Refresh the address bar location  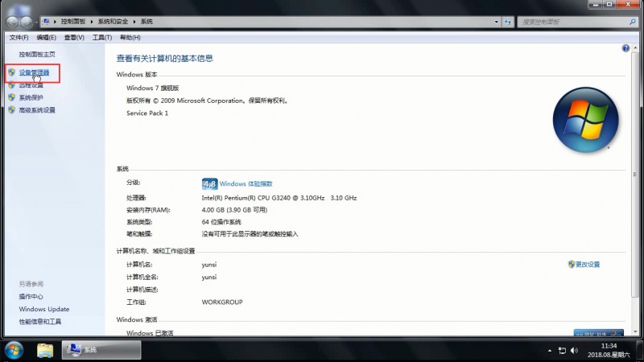pyautogui.click(x=508, y=22)
